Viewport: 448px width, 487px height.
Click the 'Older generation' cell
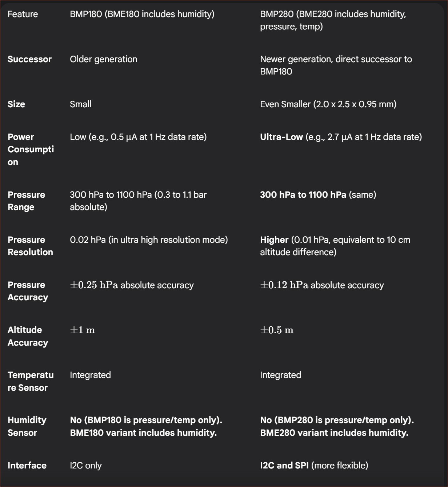tap(104, 59)
